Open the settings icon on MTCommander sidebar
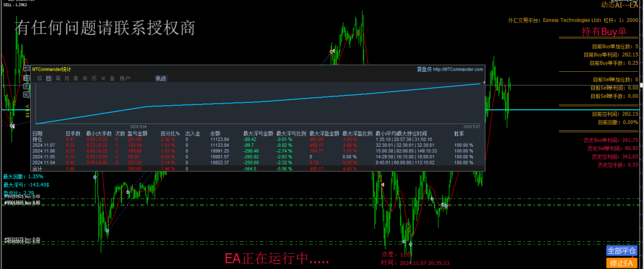The image size is (644, 269). pyautogui.click(x=27, y=77)
